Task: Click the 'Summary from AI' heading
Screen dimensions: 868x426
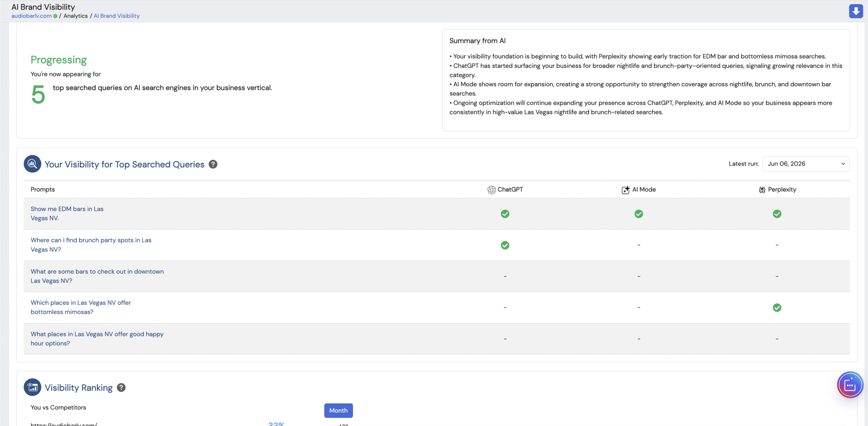Action: [x=477, y=41]
